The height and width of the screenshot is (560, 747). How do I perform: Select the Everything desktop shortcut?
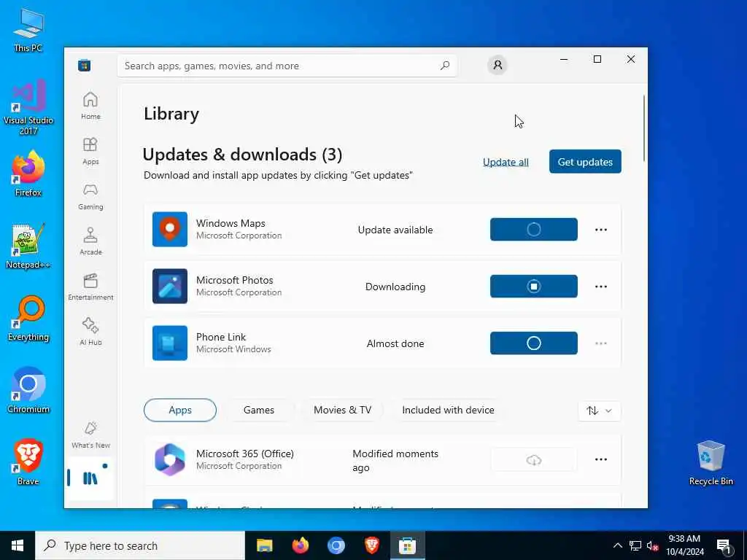[x=28, y=319]
